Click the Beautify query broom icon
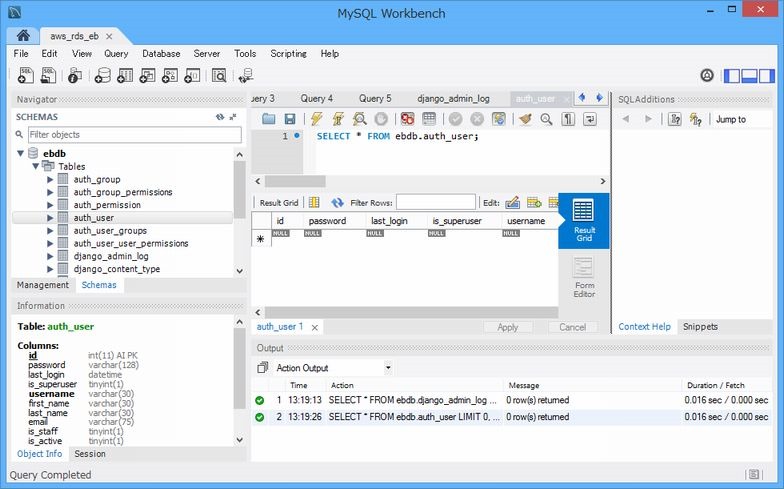The width and height of the screenshot is (784, 489). click(x=525, y=119)
